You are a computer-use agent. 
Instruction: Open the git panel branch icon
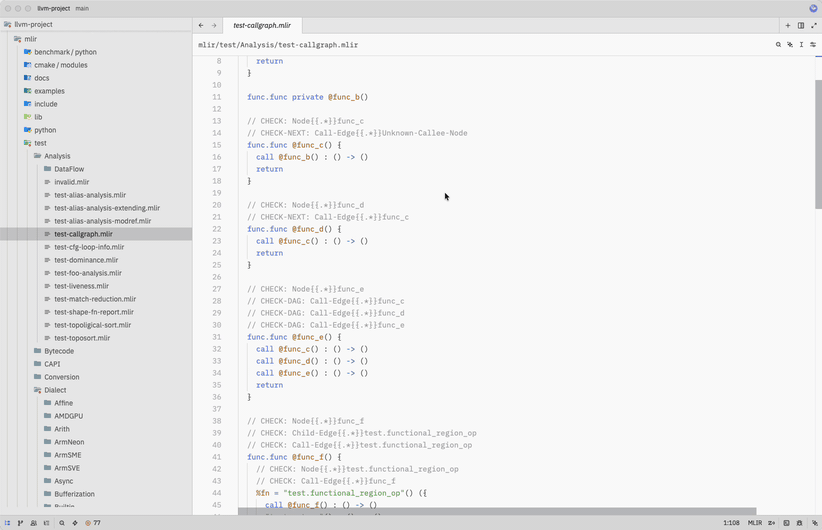point(20,523)
